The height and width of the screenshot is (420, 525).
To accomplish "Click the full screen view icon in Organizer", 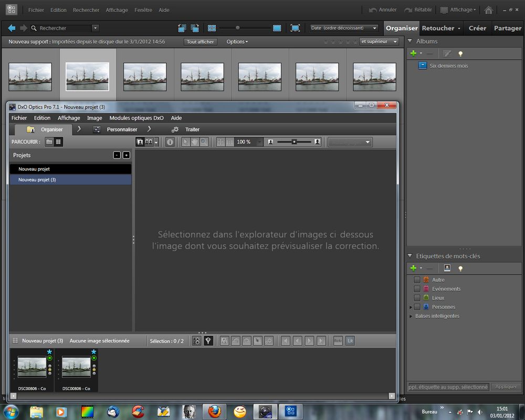I will click(295, 28).
